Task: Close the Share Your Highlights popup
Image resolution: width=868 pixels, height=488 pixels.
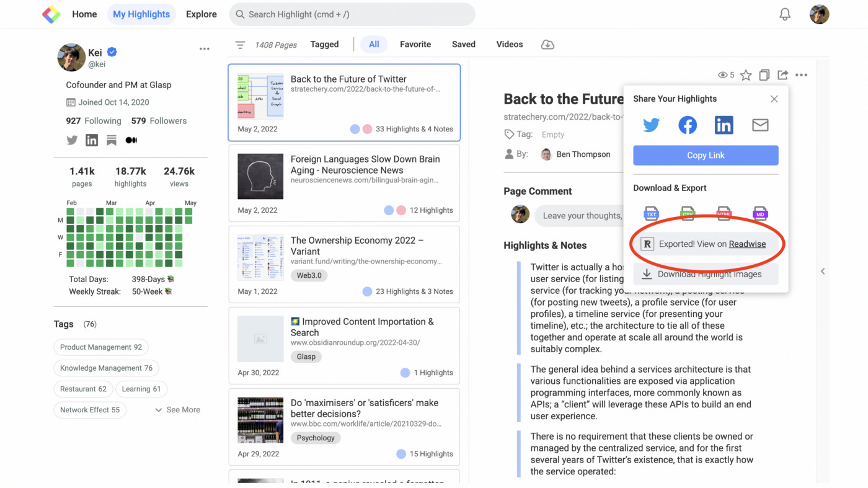Action: (774, 99)
